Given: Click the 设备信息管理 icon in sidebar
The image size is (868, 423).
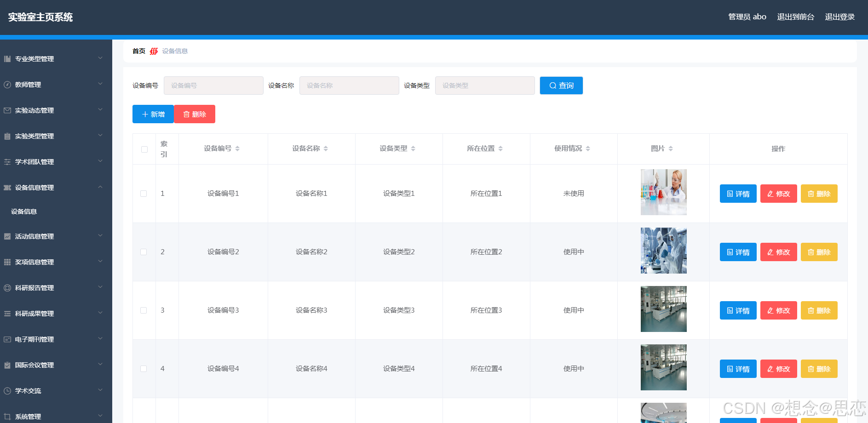Looking at the screenshot, I should [x=7, y=188].
